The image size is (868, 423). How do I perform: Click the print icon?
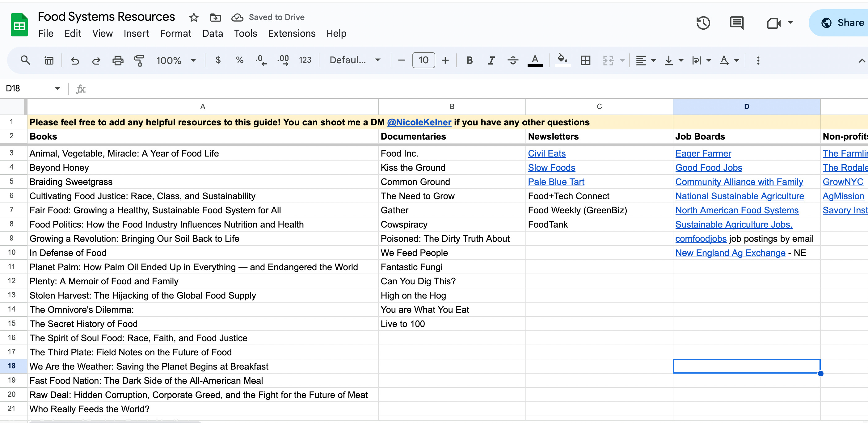coord(118,60)
